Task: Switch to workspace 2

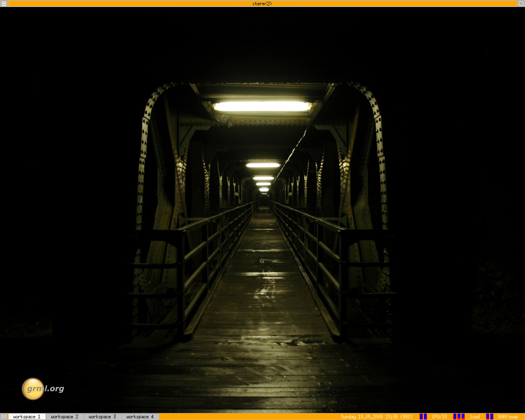Action: coord(65,417)
